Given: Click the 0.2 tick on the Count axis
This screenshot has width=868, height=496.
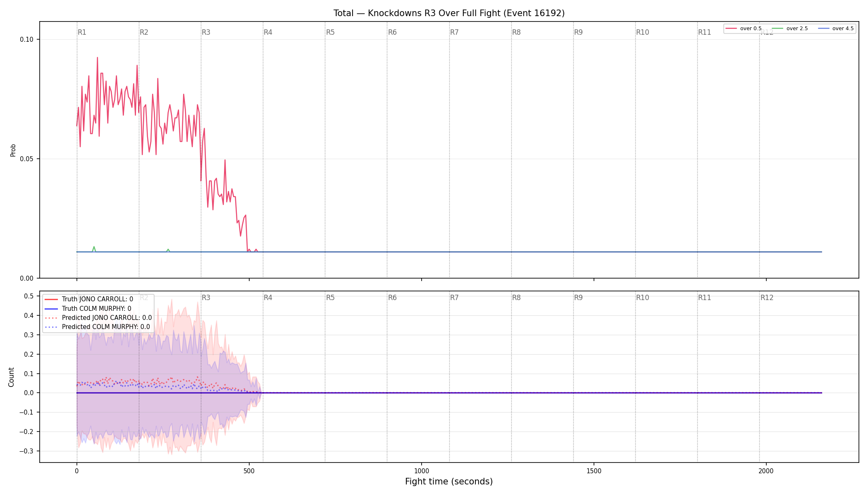Looking at the screenshot, I should point(29,355).
